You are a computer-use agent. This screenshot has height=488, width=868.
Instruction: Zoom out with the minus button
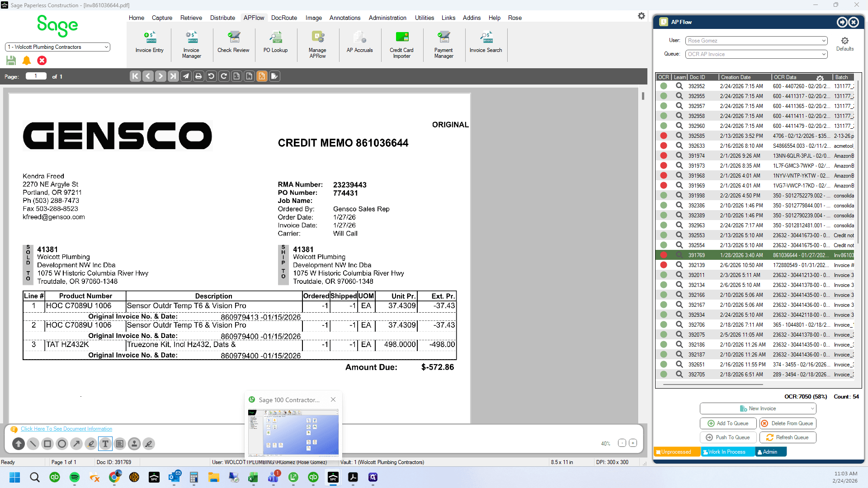point(622,443)
